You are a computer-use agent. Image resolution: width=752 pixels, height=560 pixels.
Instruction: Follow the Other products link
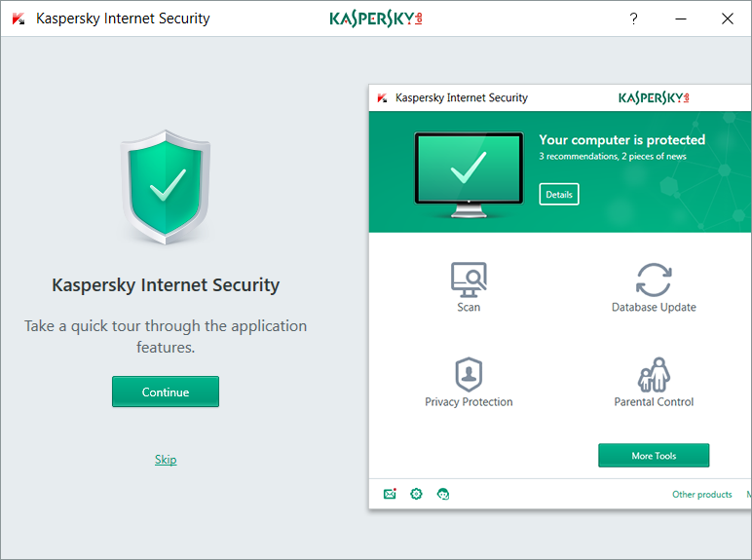click(702, 495)
